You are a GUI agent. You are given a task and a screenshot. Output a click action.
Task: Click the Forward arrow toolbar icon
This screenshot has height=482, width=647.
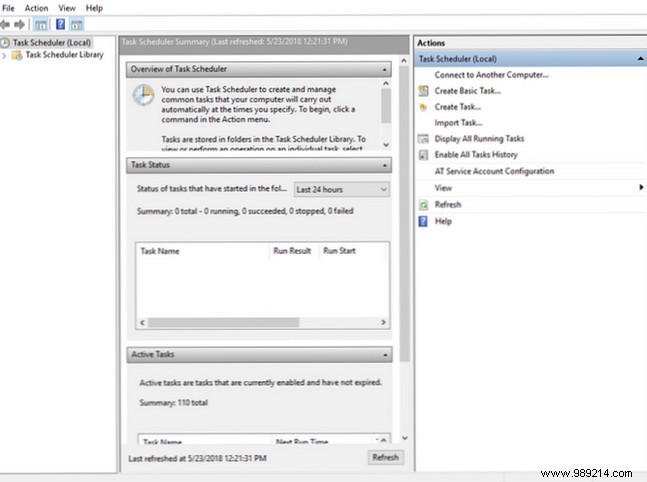[x=20, y=24]
